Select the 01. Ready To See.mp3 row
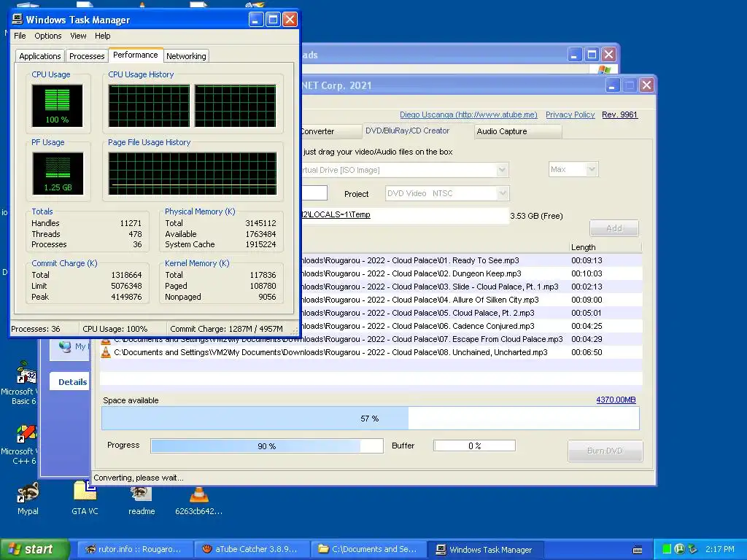The height and width of the screenshot is (560, 747). point(472,260)
